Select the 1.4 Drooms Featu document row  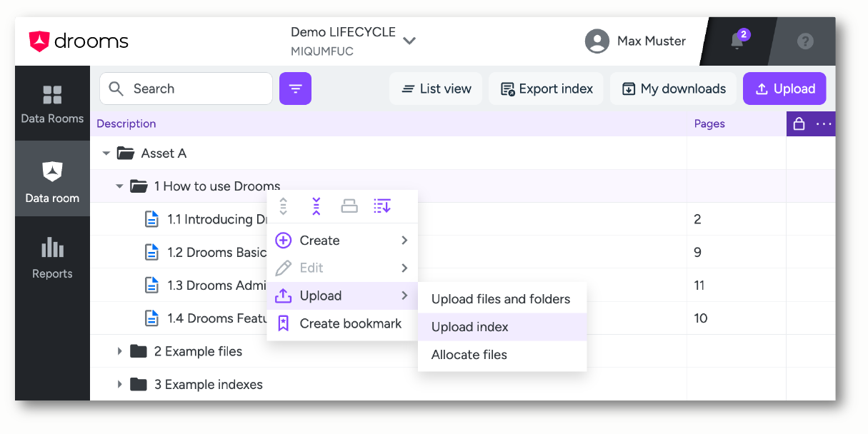click(463, 318)
